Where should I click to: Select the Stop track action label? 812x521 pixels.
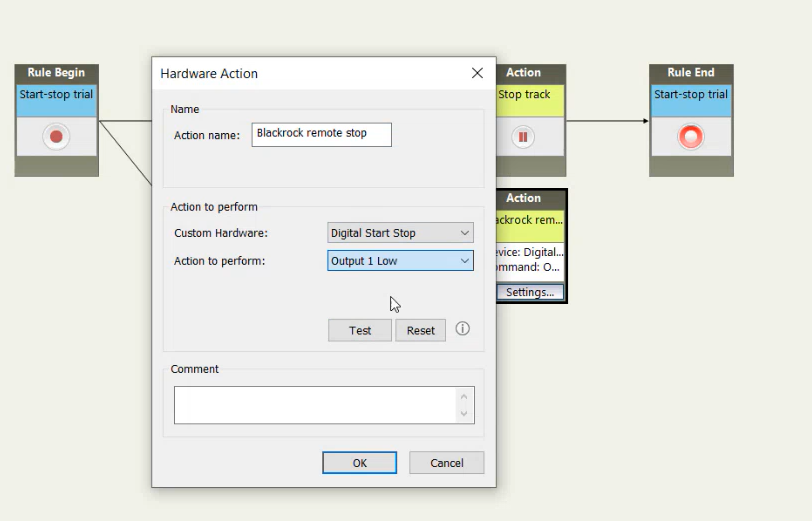[525, 95]
